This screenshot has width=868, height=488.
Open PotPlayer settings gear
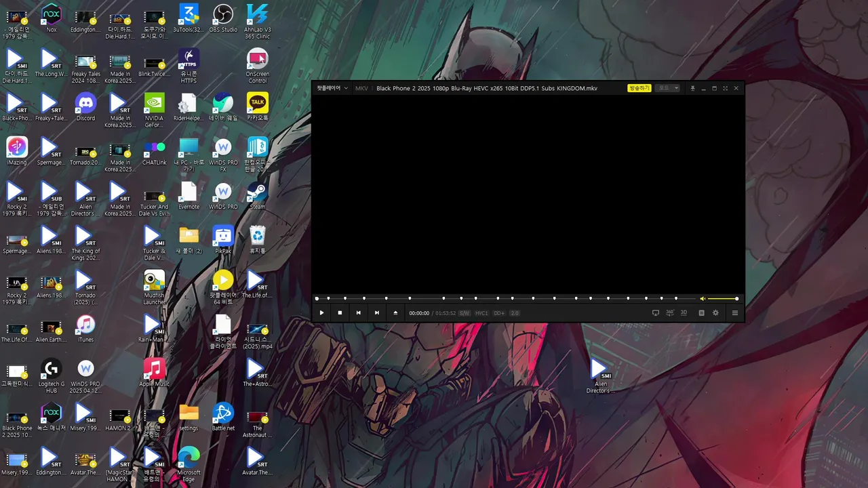coord(715,313)
